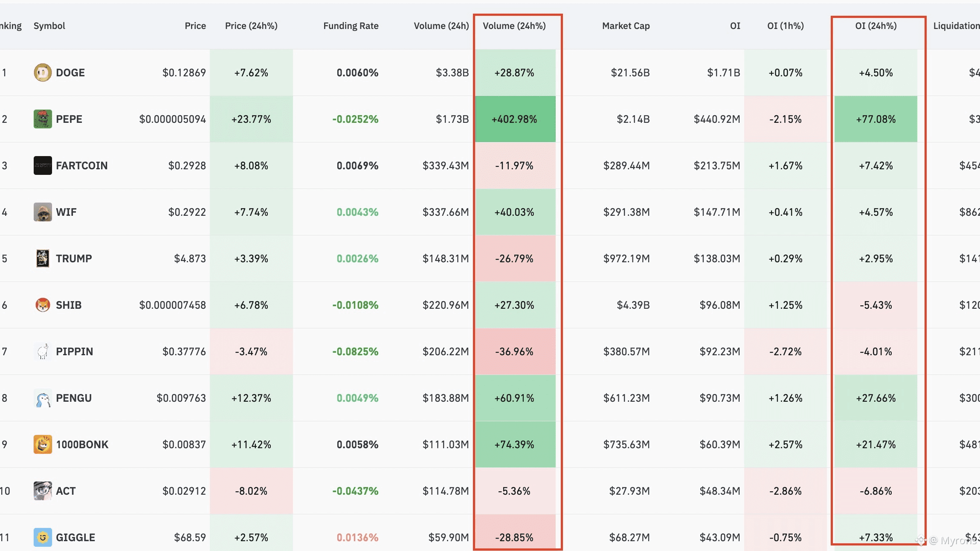Open the FARTCOIN symbol link
This screenshot has height=551, width=980.
(x=81, y=165)
